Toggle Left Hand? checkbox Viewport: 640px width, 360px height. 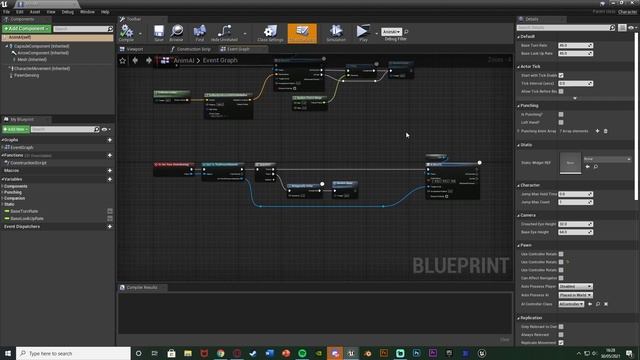point(561,122)
